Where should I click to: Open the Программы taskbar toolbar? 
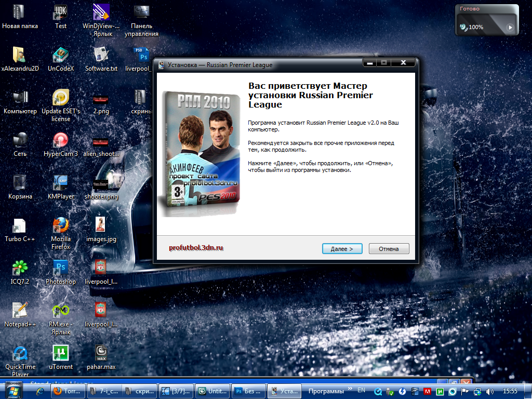(x=326, y=391)
